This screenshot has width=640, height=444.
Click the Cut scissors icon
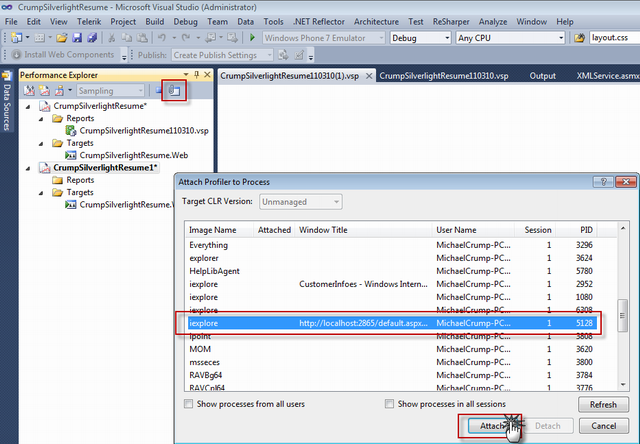pyautogui.click(x=111, y=38)
